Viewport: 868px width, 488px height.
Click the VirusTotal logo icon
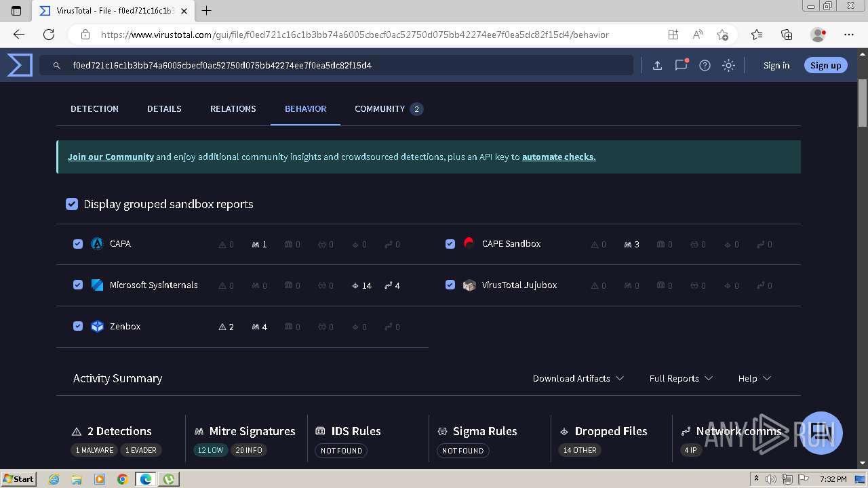coord(20,65)
